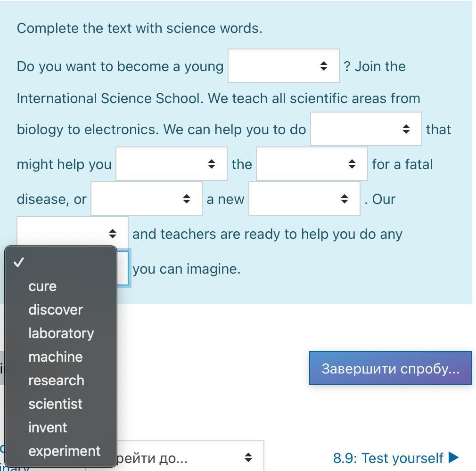Screen dimensions: 476x471
Task: Choose 'research' from the word list
Action: tap(56, 381)
